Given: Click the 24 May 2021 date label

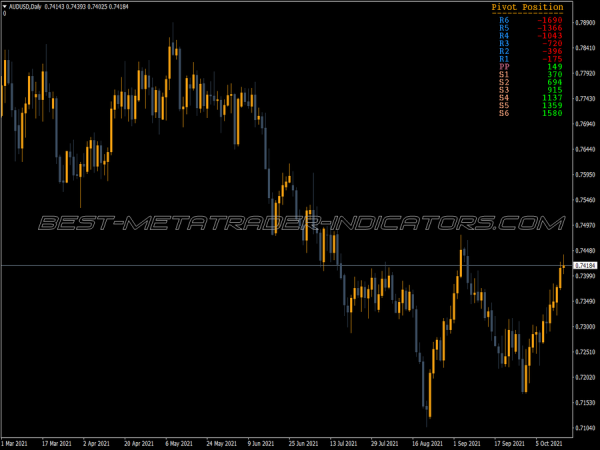Looking at the screenshot, I should coord(221,443).
